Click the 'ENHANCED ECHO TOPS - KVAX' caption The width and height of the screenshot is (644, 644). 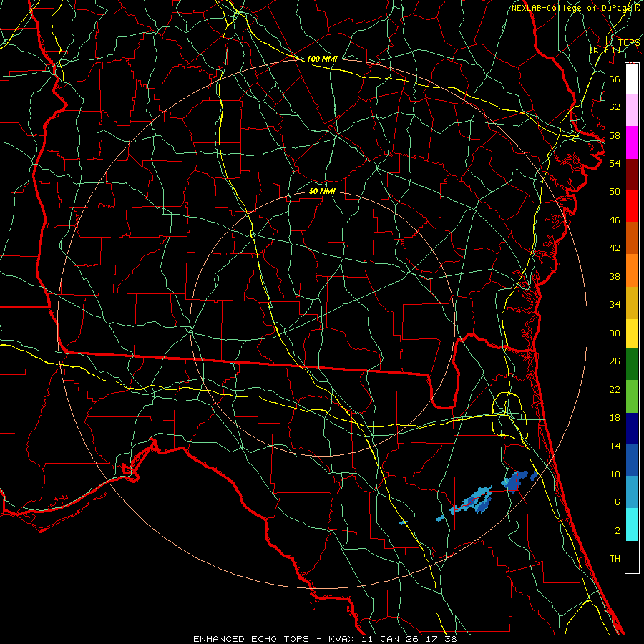coord(272,639)
